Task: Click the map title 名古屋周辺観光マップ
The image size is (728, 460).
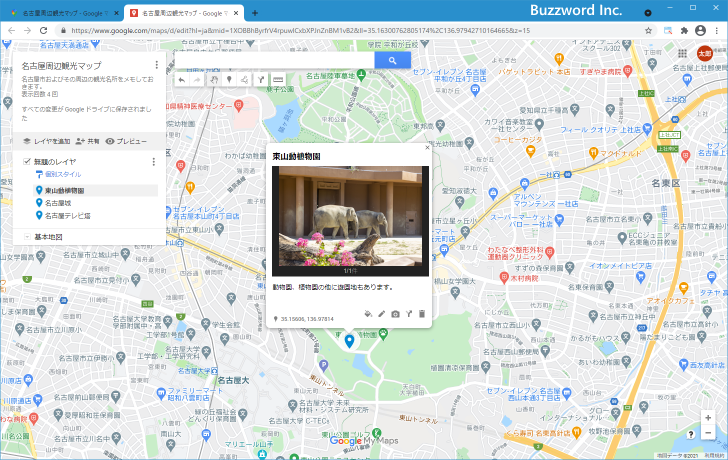Action: [x=61, y=65]
